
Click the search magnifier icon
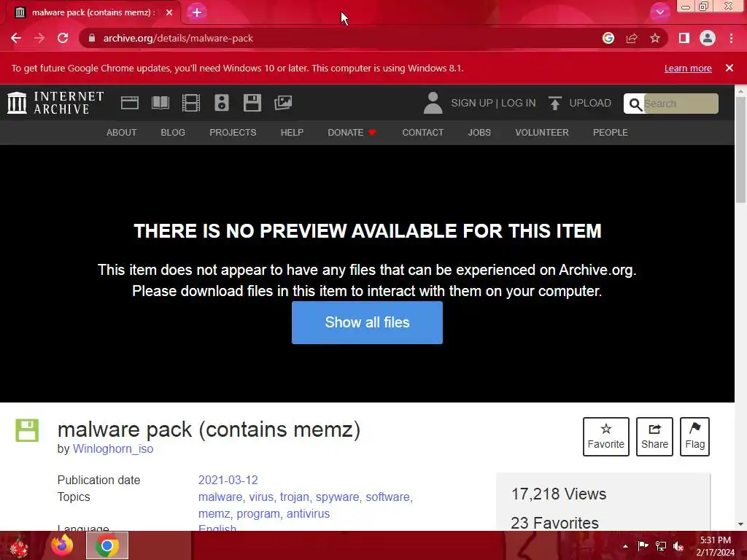click(x=635, y=104)
